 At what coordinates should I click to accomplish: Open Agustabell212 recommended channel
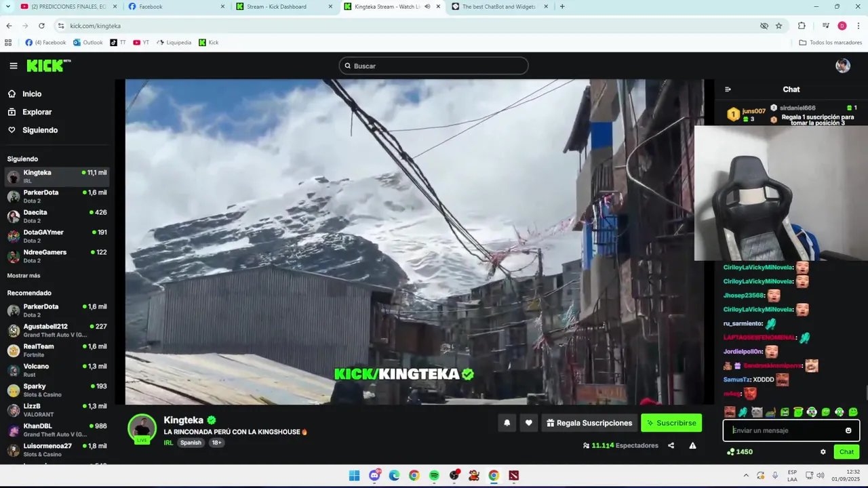(58, 330)
